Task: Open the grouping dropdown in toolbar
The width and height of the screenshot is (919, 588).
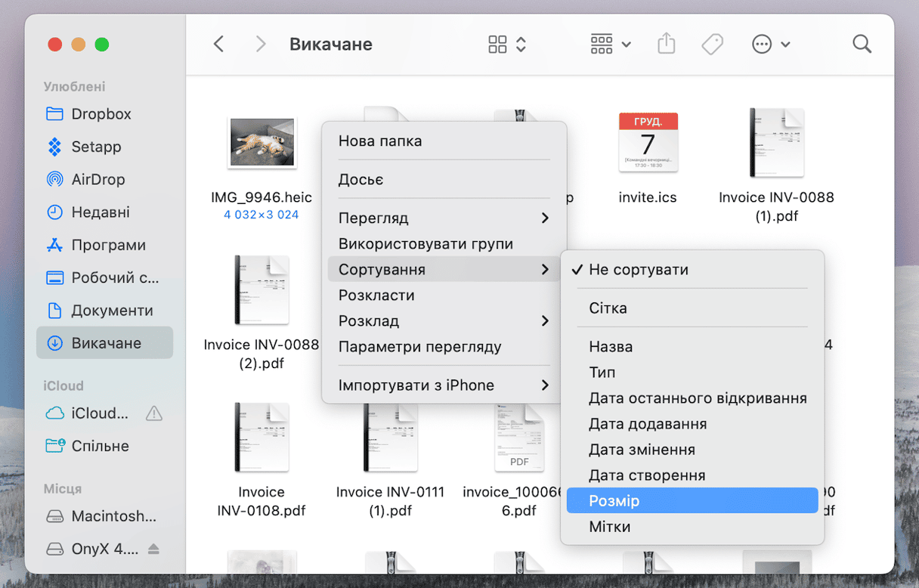Action: (610, 45)
